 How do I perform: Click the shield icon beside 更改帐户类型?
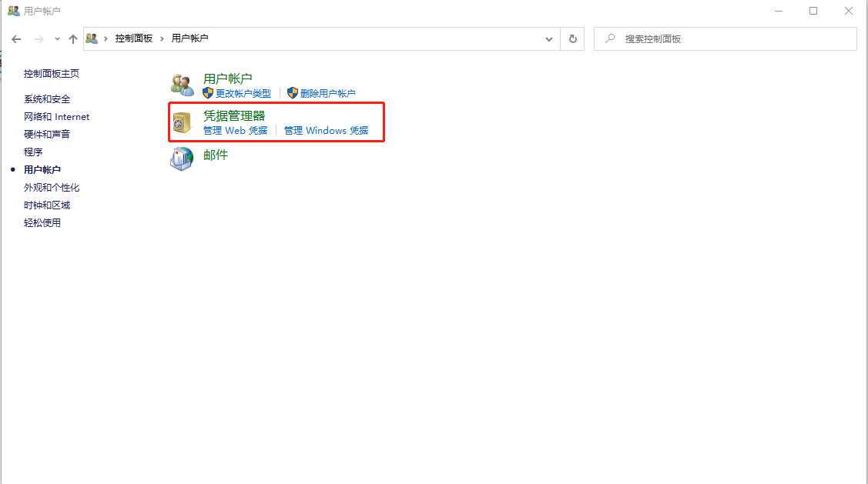click(x=208, y=93)
